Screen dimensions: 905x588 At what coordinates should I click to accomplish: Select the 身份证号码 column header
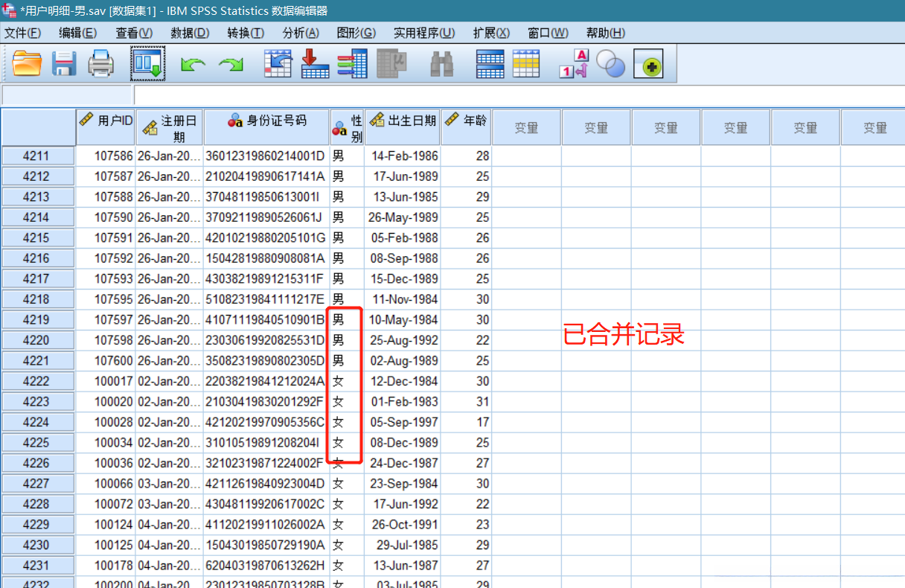point(266,127)
